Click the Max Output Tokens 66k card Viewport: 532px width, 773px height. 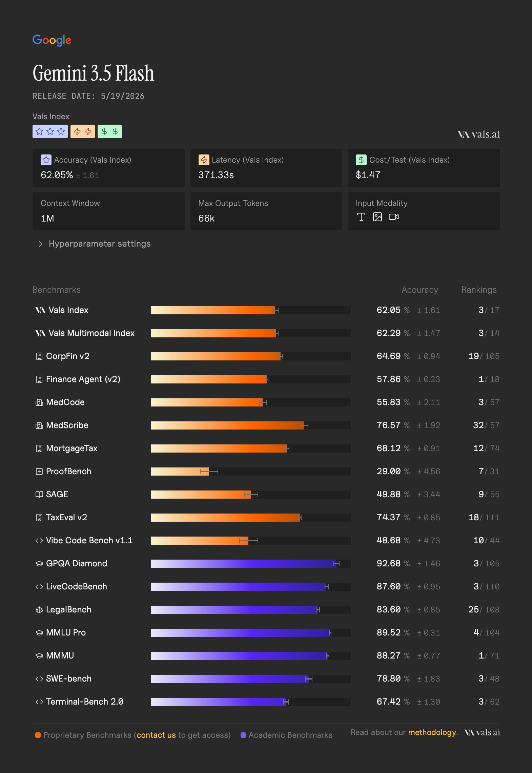click(x=266, y=211)
